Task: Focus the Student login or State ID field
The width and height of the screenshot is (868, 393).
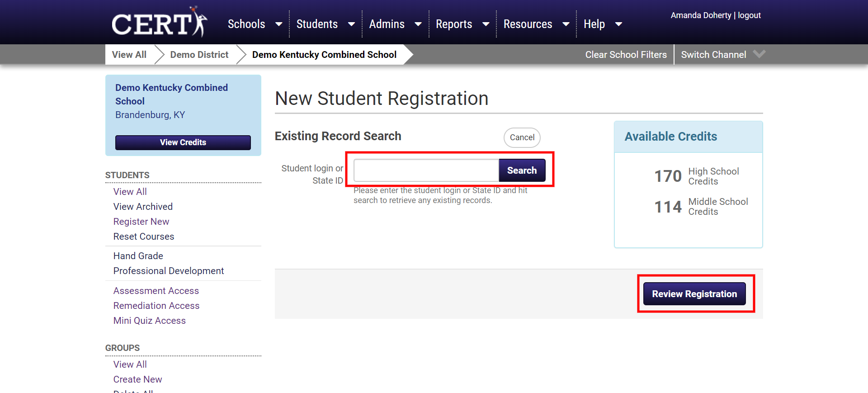Action: (x=426, y=170)
